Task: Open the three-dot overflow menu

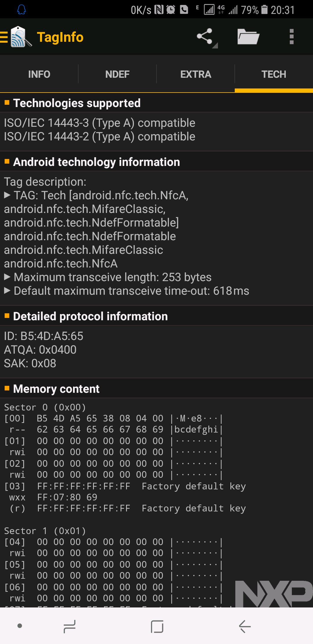Action: click(x=292, y=37)
